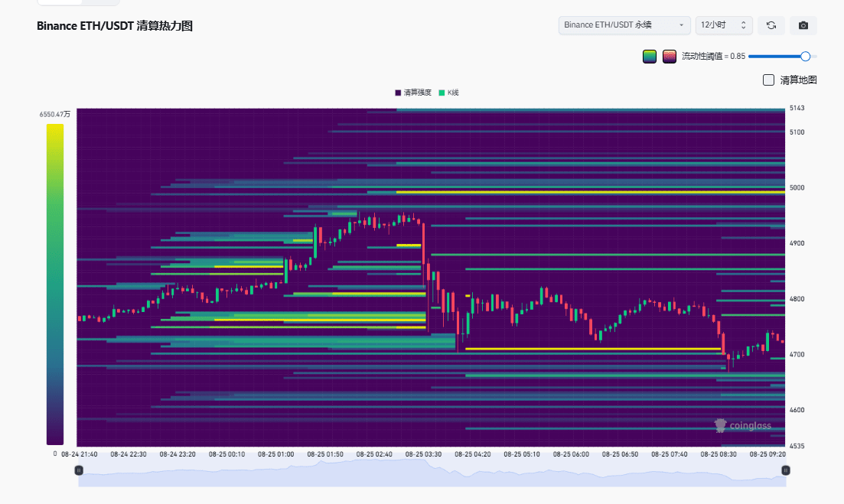Click the left zoom range handle

click(x=79, y=470)
